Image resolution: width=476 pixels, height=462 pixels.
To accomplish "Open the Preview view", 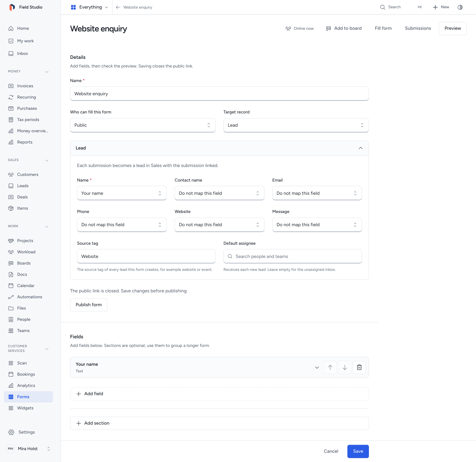I will tap(452, 28).
